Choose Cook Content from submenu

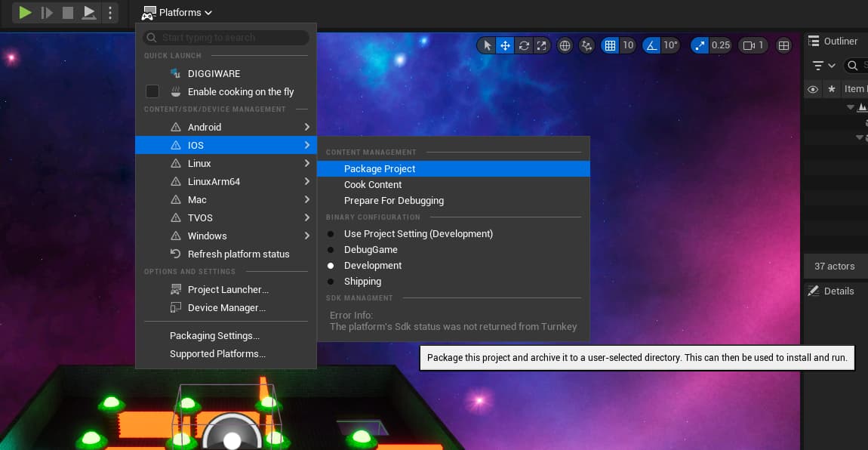pyautogui.click(x=373, y=185)
